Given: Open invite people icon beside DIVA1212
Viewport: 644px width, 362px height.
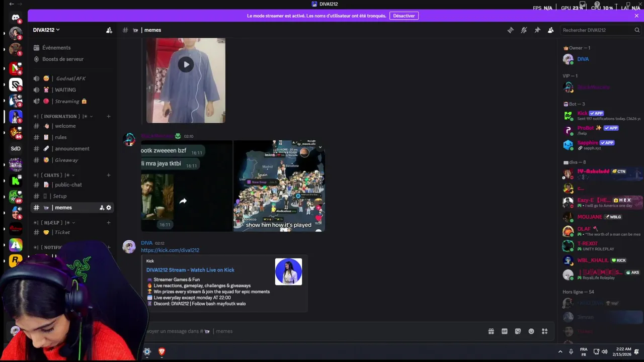Looking at the screenshot, I should (x=109, y=30).
